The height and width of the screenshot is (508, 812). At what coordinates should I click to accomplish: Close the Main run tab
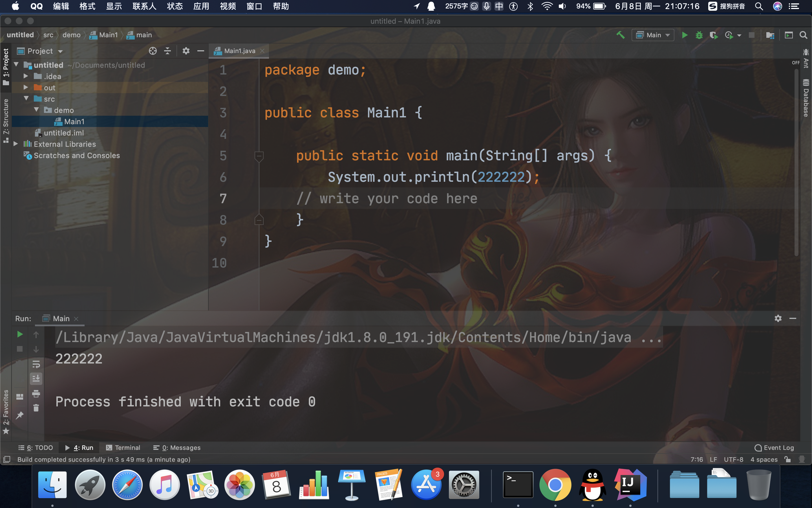point(76,319)
